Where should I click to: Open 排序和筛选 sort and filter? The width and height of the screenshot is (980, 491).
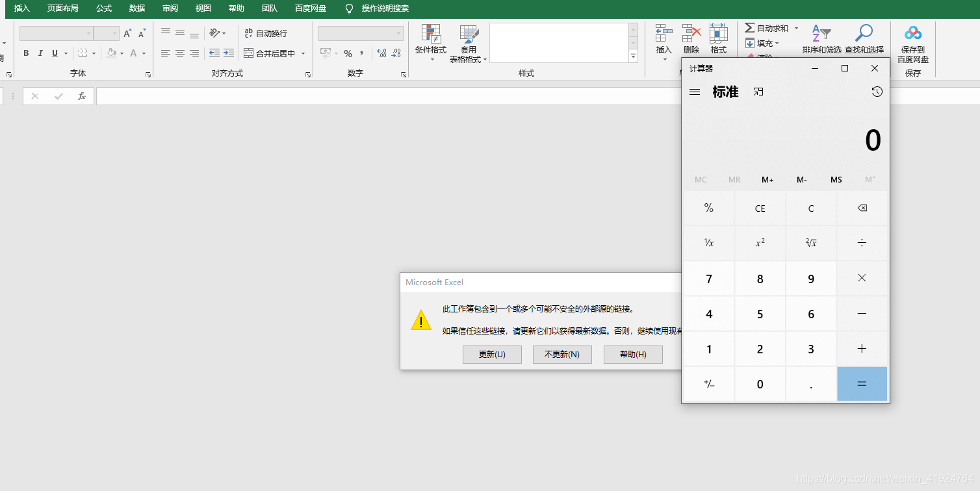[821, 39]
